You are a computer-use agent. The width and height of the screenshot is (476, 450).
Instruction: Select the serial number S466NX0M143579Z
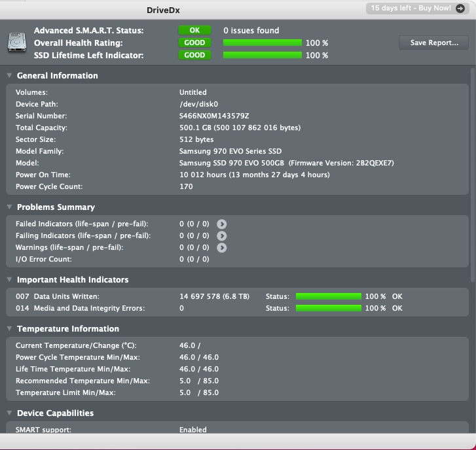tap(214, 116)
